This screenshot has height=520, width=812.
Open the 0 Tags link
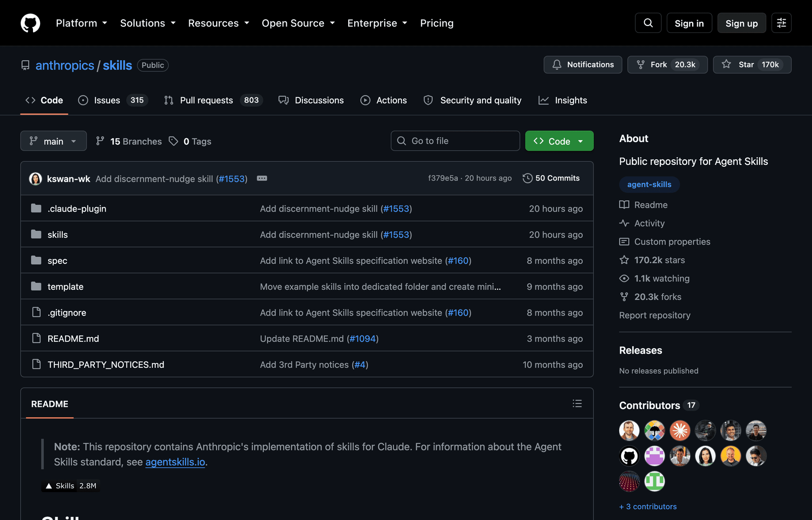(190, 141)
